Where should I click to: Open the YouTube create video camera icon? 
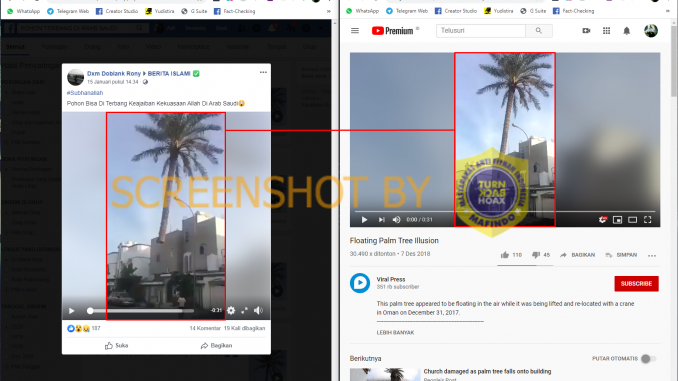[x=586, y=31]
